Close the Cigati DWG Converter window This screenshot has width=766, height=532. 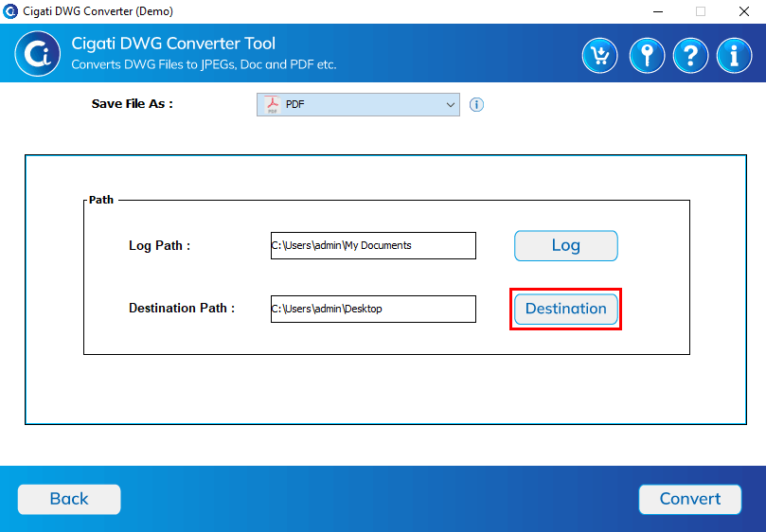click(744, 11)
